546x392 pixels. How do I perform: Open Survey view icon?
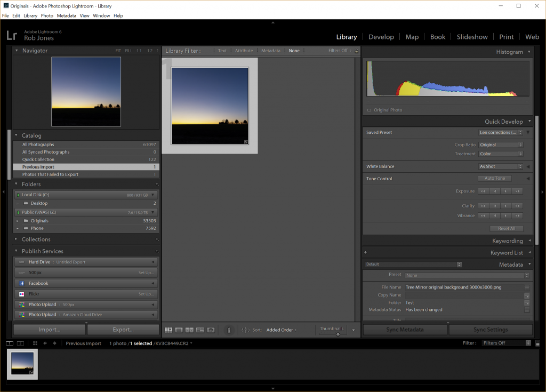(x=200, y=330)
